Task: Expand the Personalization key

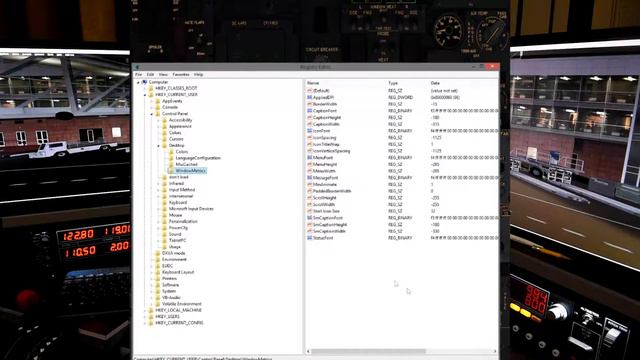Action: coord(158,222)
